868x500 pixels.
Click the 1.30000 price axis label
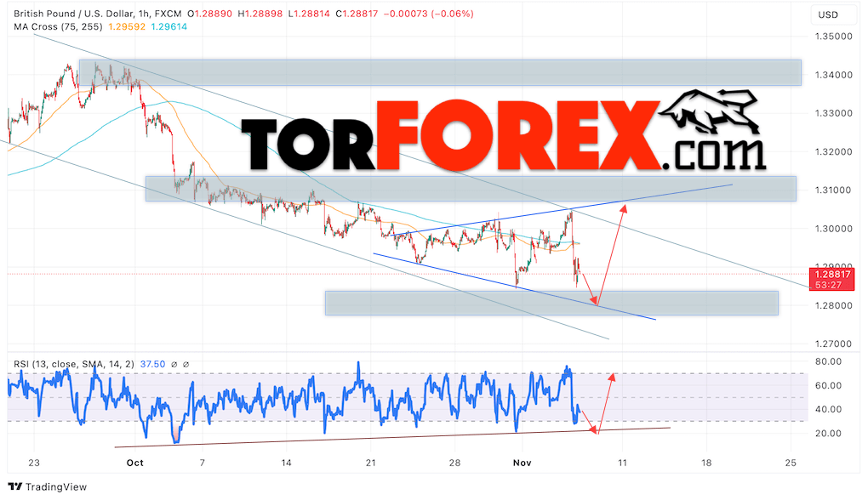(x=833, y=229)
